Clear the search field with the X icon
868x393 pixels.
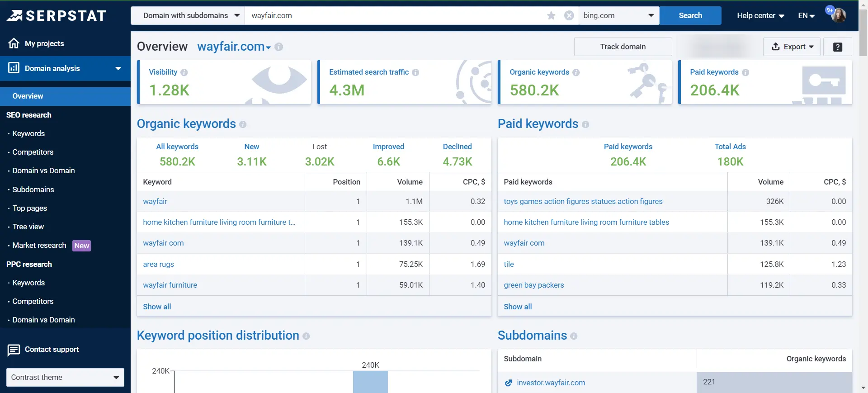tap(569, 16)
